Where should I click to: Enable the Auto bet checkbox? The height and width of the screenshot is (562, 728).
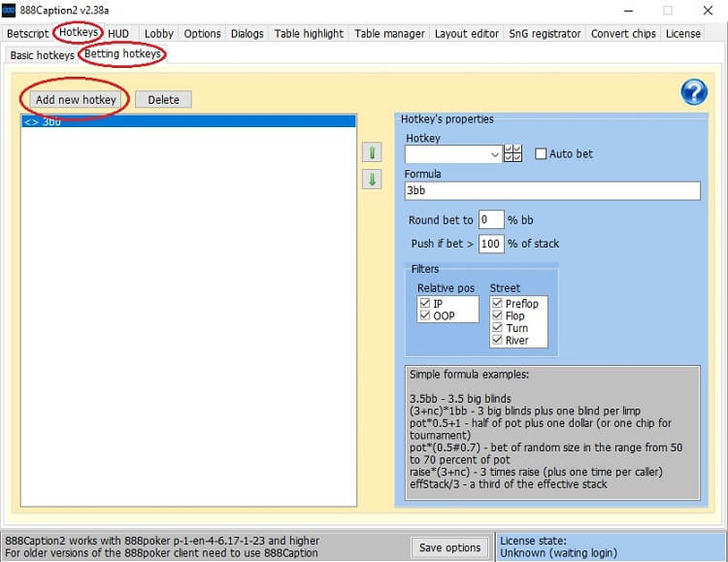(x=541, y=153)
